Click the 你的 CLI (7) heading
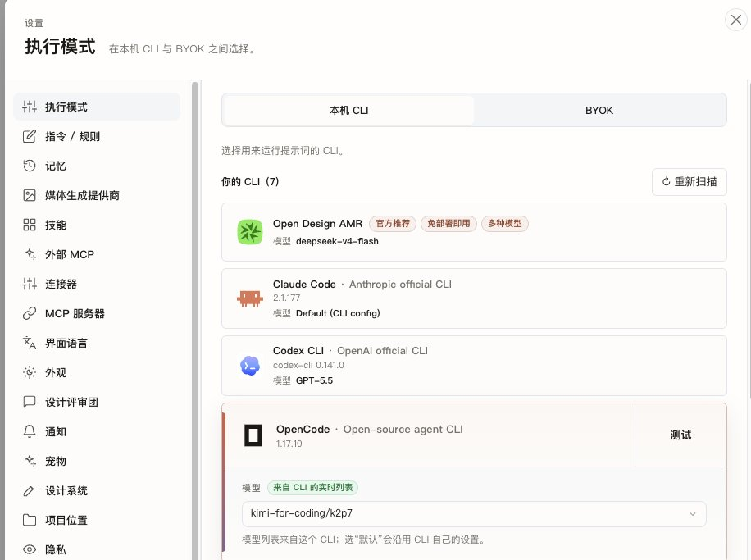The image size is (751, 560). (x=250, y=181)
